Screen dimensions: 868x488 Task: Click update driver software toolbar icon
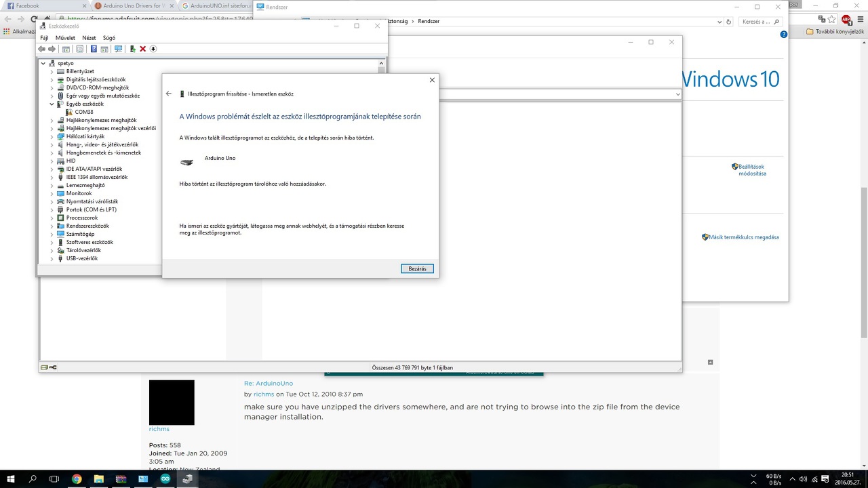point(133,49)
